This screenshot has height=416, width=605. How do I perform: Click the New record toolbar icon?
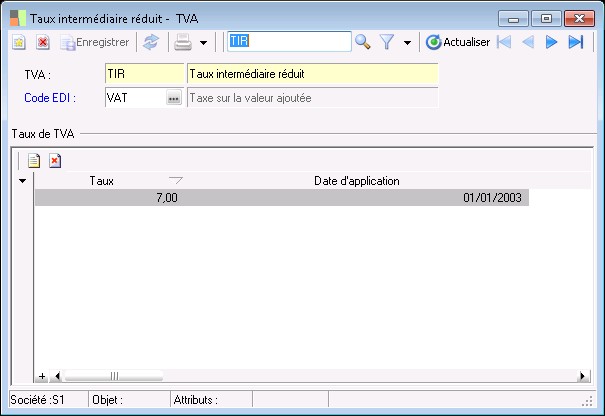point(19,42)
